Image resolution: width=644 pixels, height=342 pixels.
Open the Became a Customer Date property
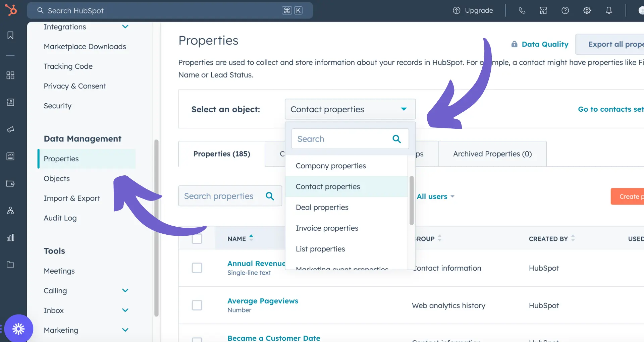tap(274, 338)
